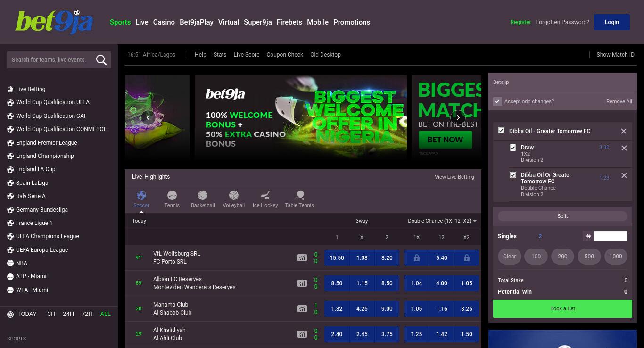Open stats icon for Manama Club match
The height and width of the screenshot is (348, 644).
tap(302, 309)
